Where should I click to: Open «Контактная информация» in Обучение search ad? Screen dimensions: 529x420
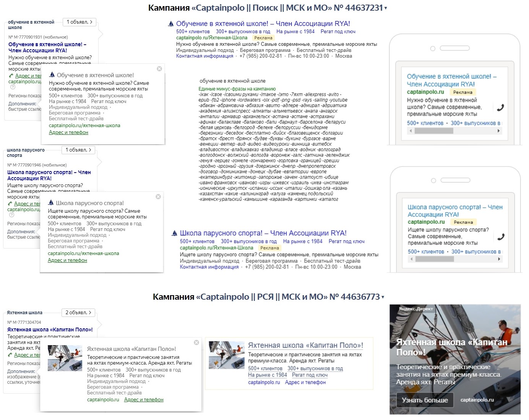[204, 56]
